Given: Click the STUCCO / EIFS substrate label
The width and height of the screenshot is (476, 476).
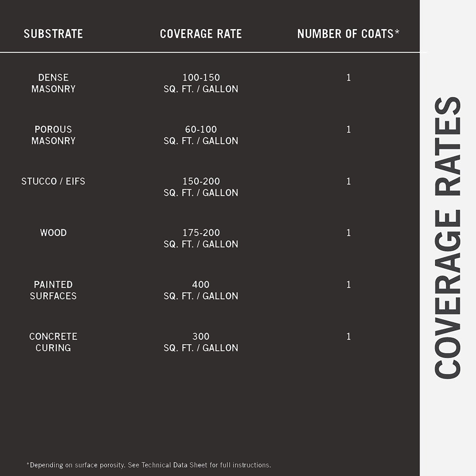Looking at the screenshot, I should [53, 181].
